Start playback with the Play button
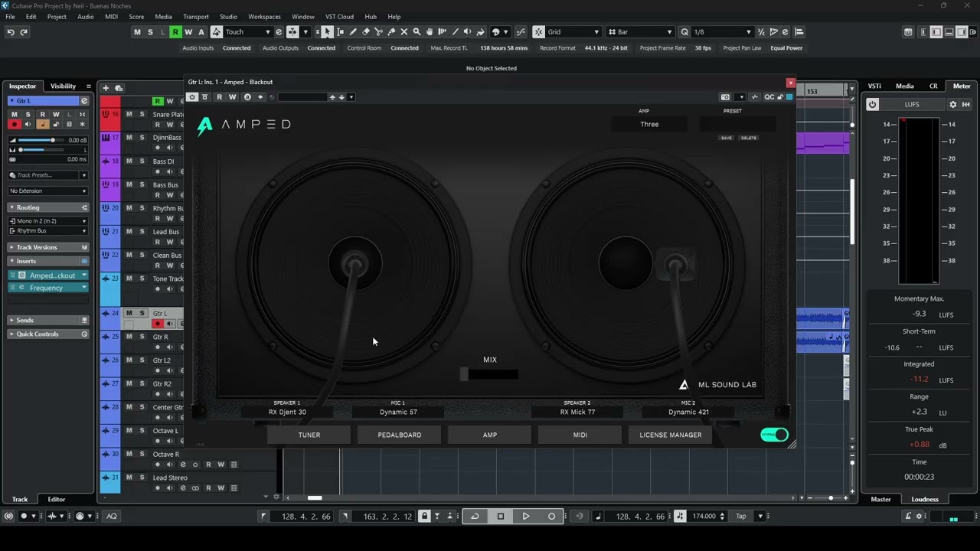Viewport: 980px width, 551px height. click(526, 516)
